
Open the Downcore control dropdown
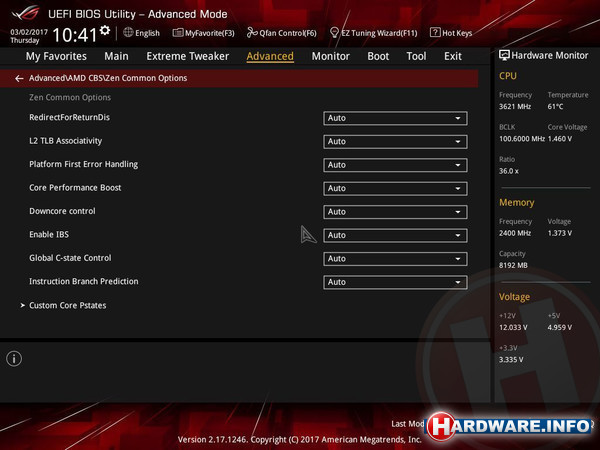[395, 212]
